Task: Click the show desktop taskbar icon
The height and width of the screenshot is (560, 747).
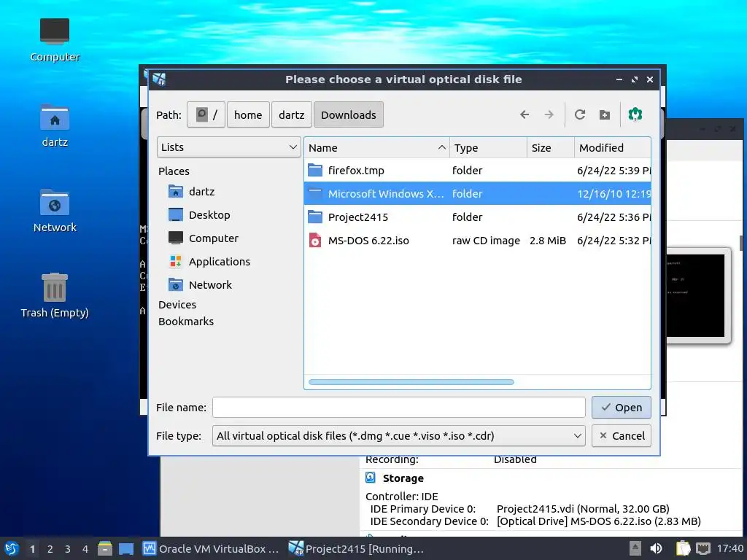Action: [x=126, y=548]
